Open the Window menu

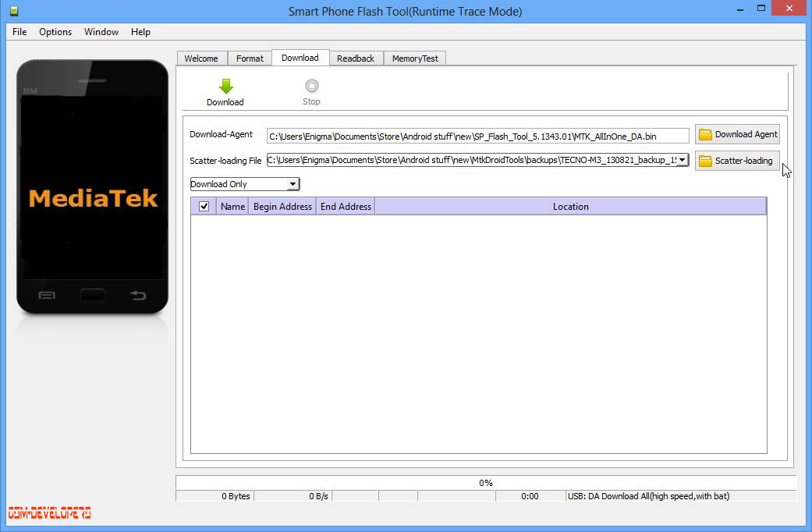pyautogui.click(x=101, y=32)
